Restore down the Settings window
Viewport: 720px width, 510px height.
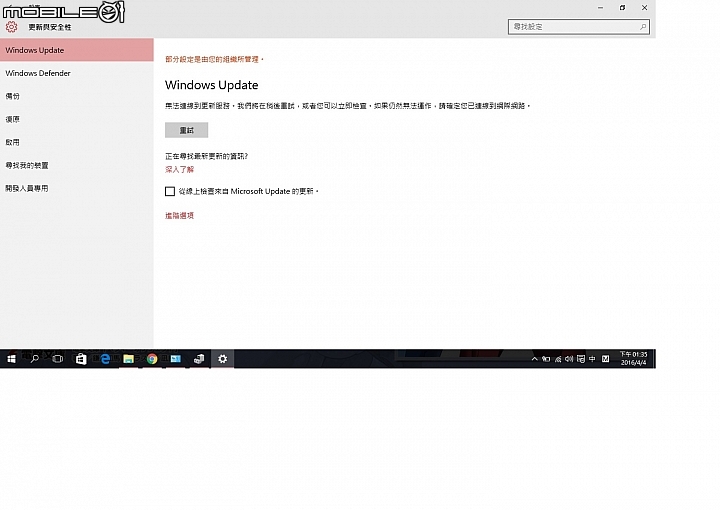[x=622, y=8]
